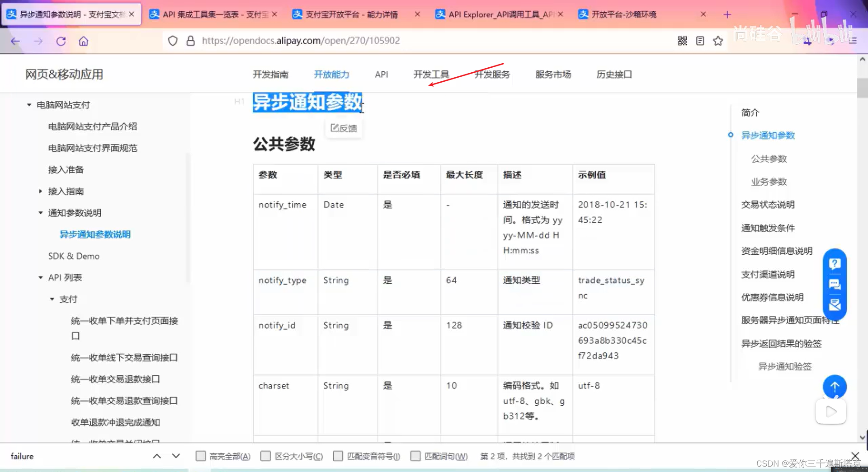Close the 支付宝开放平台 能力详情 tab
This screenshot has width=868, height=472.
[417, 14]
